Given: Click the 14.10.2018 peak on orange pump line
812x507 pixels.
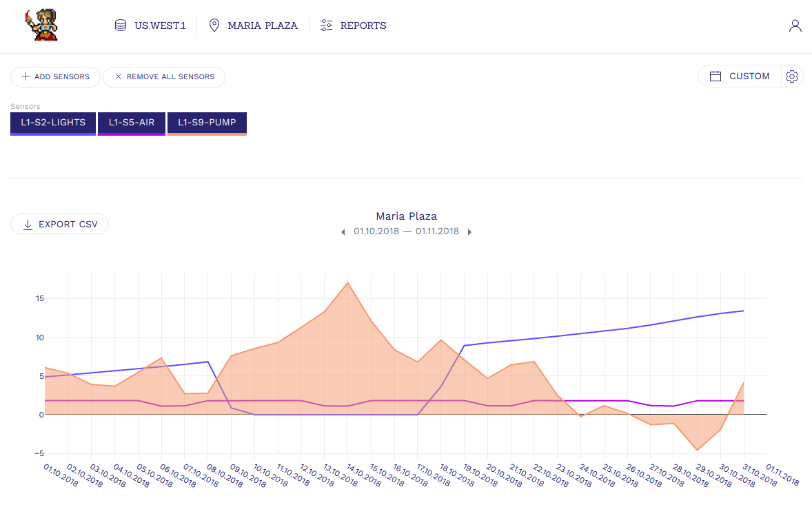Looking at the screenshot, I should pos(348,282).
